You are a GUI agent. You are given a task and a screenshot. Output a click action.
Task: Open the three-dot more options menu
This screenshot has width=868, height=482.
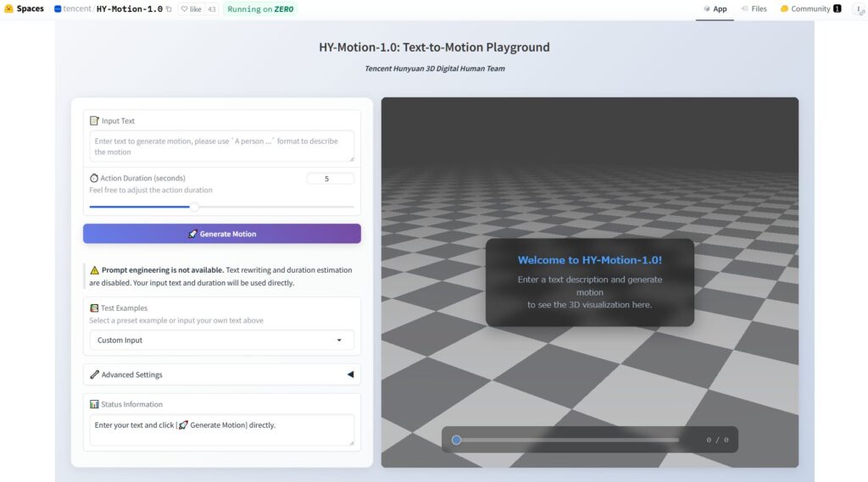pos(859,9)
